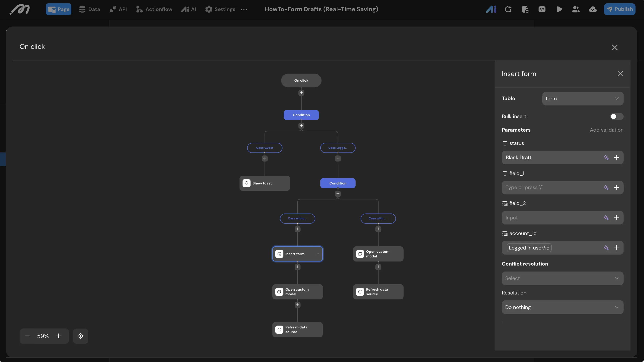Select bottom-left Refresh data source node
The height and width of the screenshot is (362, 644).
pos(298,329)
